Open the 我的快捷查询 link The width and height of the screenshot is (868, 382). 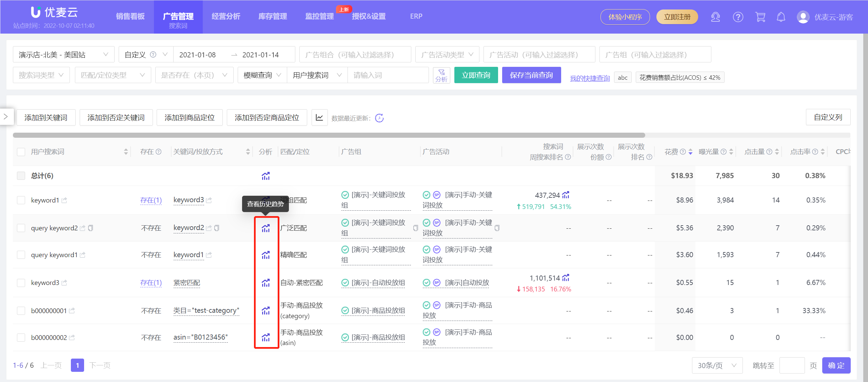click(590, 78)
